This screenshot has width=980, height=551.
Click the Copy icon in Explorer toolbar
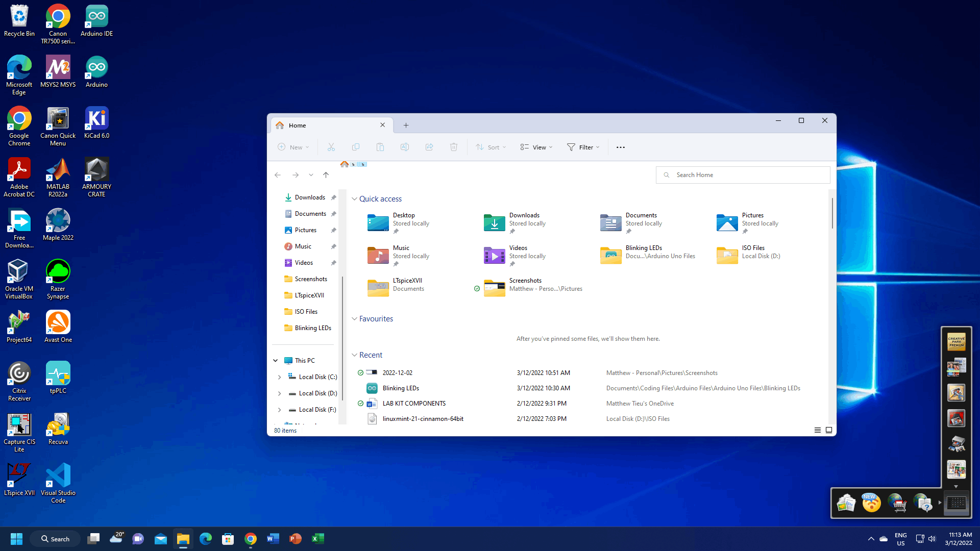pyautogui.click(x=356, y=147)
